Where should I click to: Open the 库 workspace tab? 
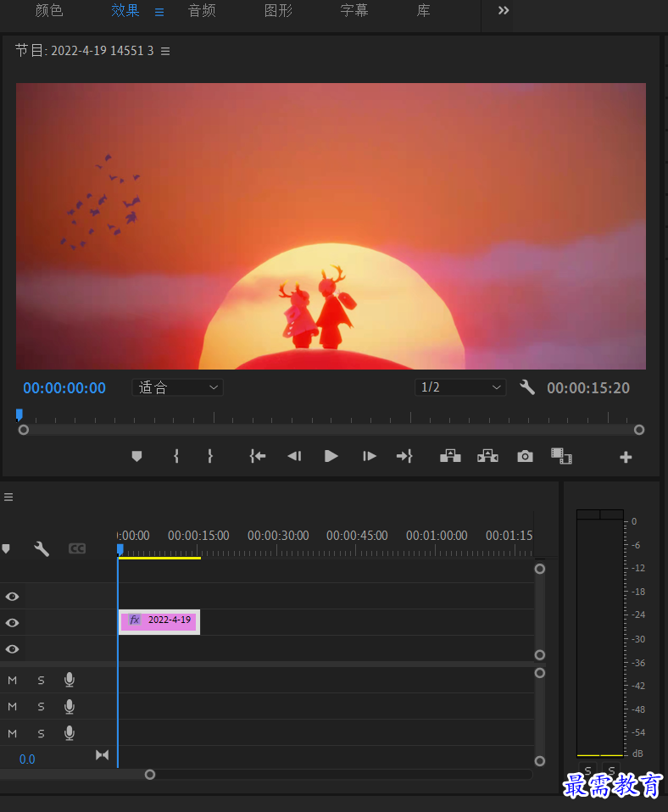(x=424, y=10)
